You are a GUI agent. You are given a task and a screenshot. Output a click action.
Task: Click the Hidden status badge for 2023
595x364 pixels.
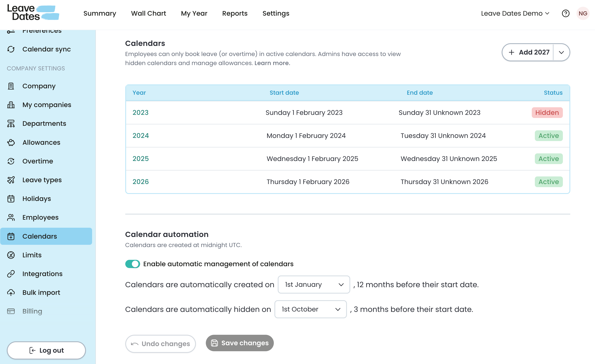(547, 113)
